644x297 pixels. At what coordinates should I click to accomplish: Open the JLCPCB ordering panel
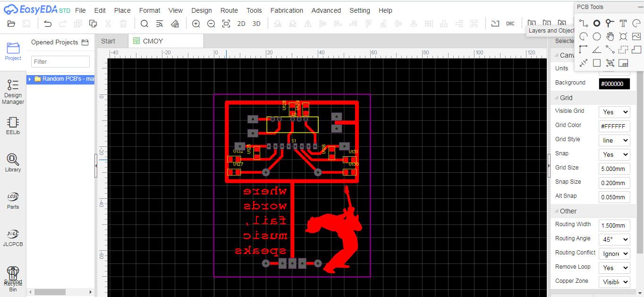[x=13, y=237]
